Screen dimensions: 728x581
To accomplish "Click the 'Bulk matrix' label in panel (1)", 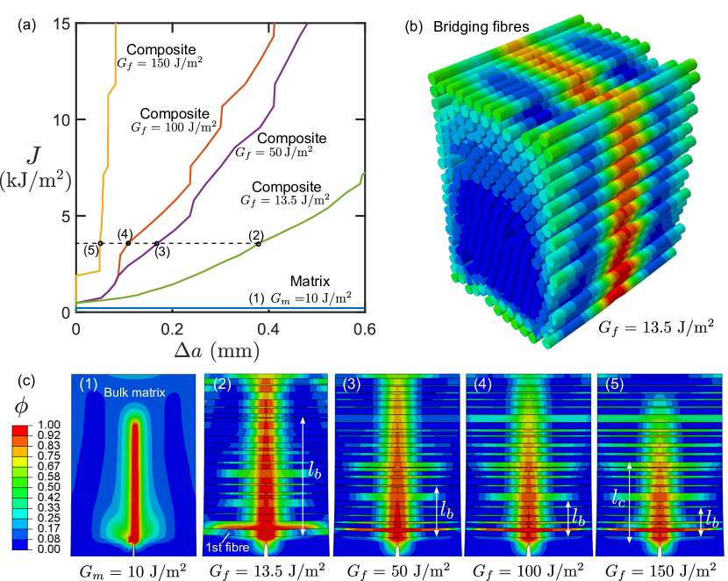I will (135, 392).
